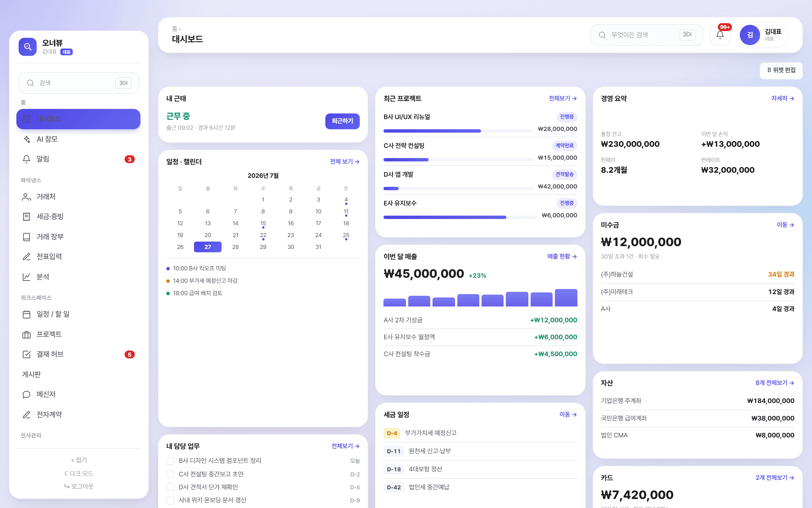The width and height of the screenshot is (812, 508).
Task: Go to 메신저 in the sidebar
Action: click(78, 395)
